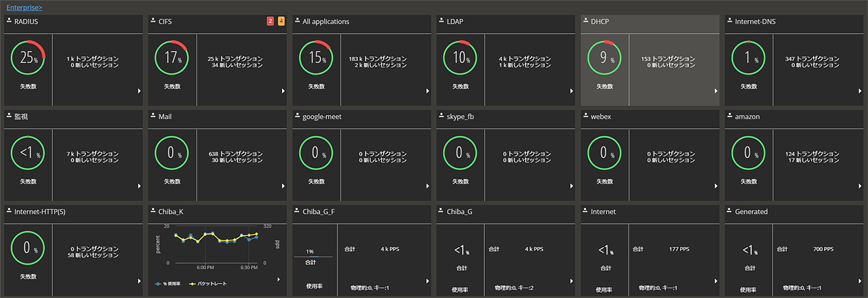Image resolution: width=868 pixels, height=298 pixels.
Task: Click the icon beside the Internet-DNS title
Action: (x=730, y=21)
